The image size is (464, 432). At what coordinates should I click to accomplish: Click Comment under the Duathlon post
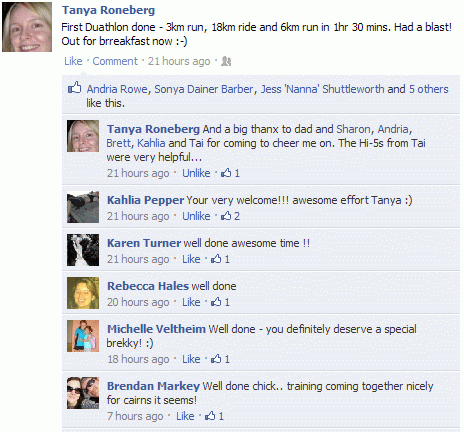coord(115,61)
